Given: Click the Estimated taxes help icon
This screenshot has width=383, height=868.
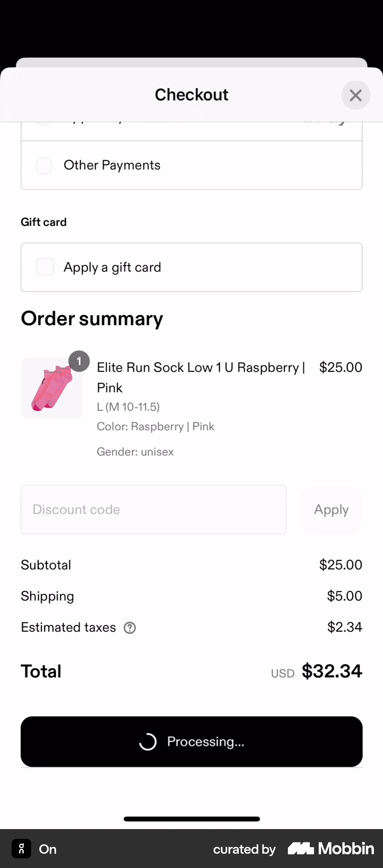Looking at the screenshot, I should click(x=130, y=628).
